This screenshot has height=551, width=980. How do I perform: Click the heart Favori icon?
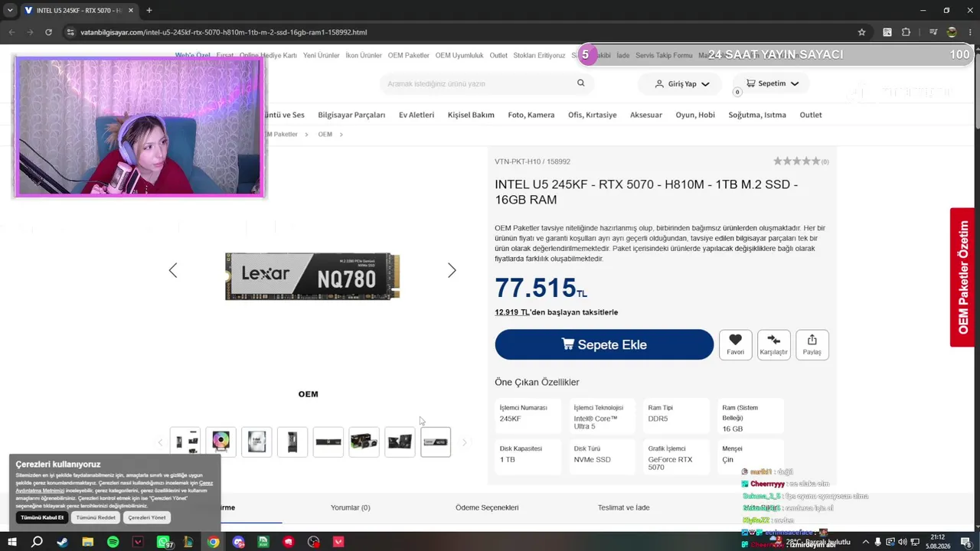[x=735, y=340]
